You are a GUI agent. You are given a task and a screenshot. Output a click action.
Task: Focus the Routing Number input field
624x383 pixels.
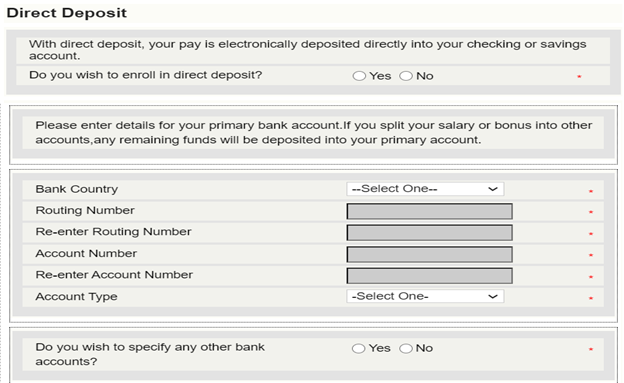429,211
